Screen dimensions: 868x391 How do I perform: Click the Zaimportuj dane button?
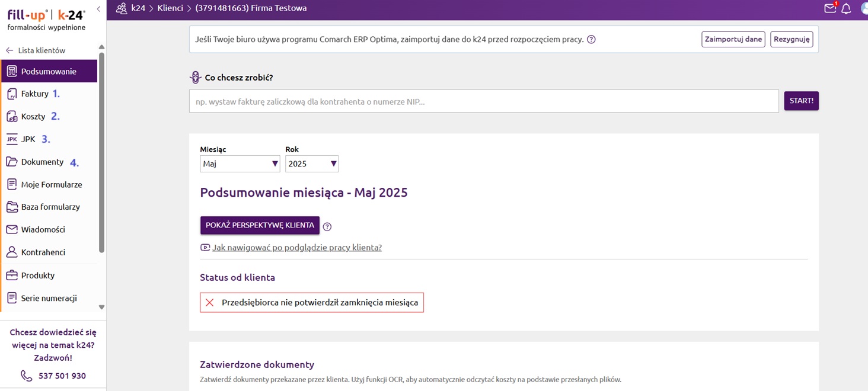click(733, 40)
